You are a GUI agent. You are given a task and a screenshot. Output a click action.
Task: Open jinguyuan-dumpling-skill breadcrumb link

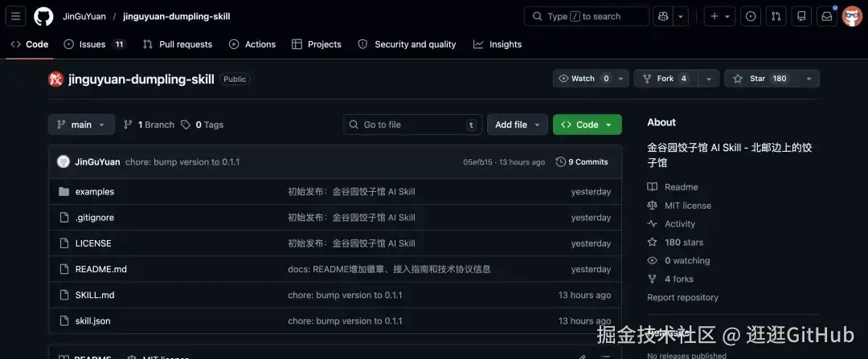coord(177,17)
